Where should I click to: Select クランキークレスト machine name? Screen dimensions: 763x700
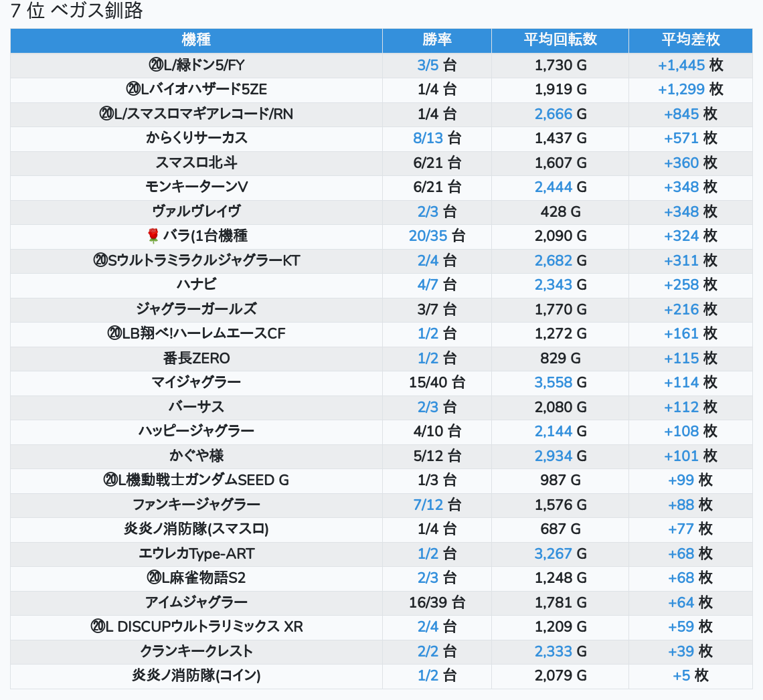pos(196,651)
